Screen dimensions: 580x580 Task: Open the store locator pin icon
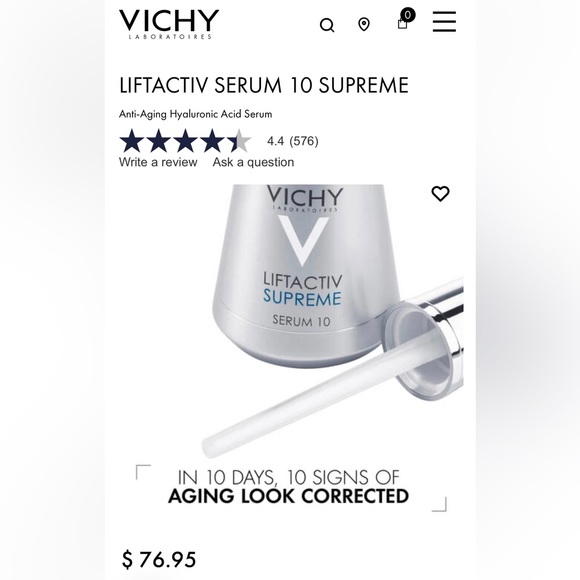(x=364, y=24)
